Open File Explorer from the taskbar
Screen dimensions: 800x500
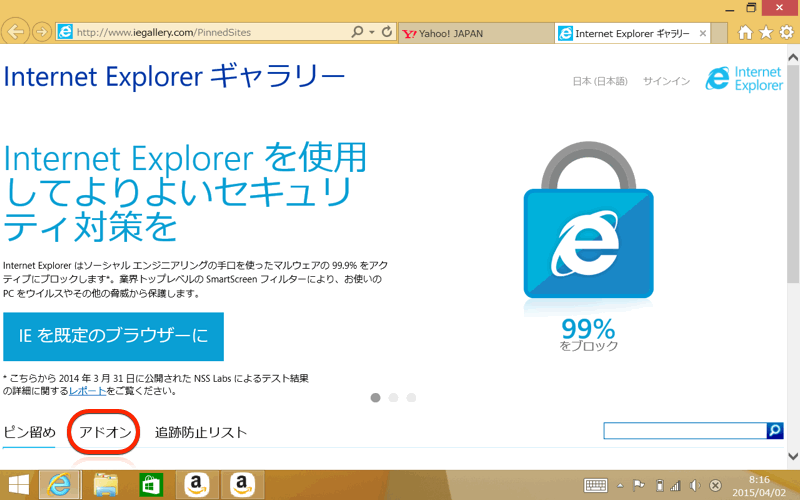pos(106,485)
